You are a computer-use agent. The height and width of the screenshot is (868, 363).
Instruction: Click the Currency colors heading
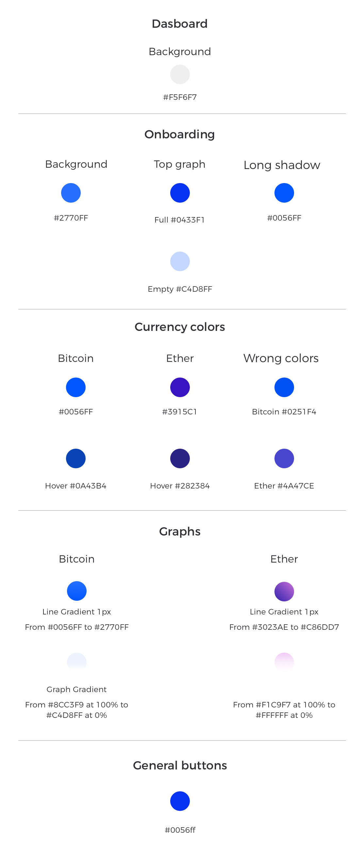pyautogui.click(x=180, y=327)
